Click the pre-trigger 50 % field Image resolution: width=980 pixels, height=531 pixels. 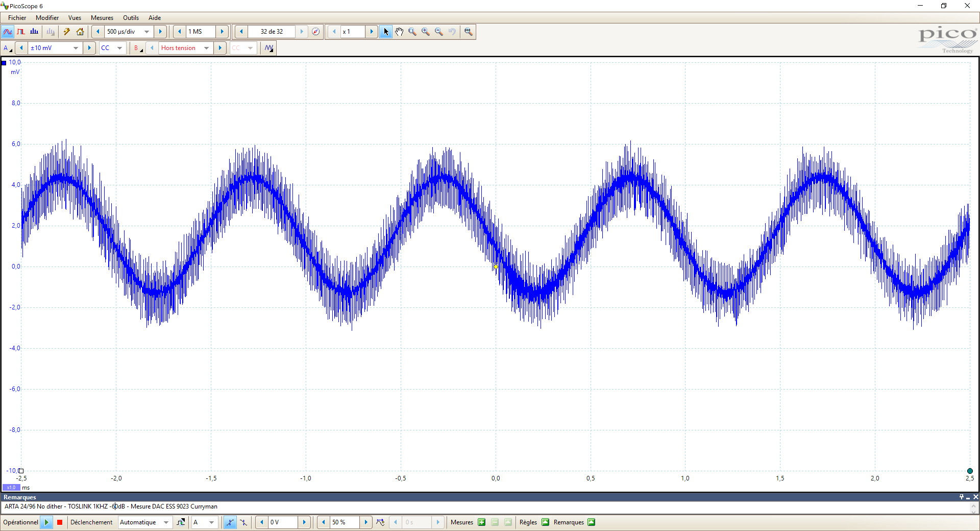point(345,522)
